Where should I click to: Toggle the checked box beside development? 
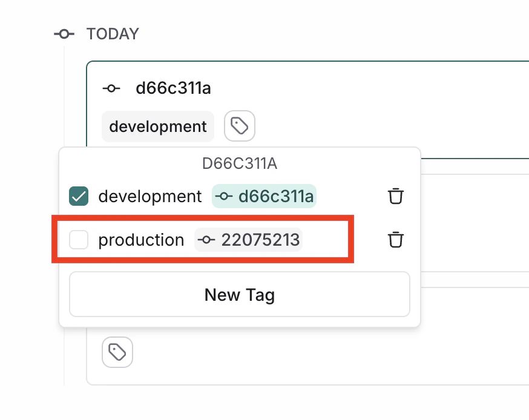(x=78, y=196)
